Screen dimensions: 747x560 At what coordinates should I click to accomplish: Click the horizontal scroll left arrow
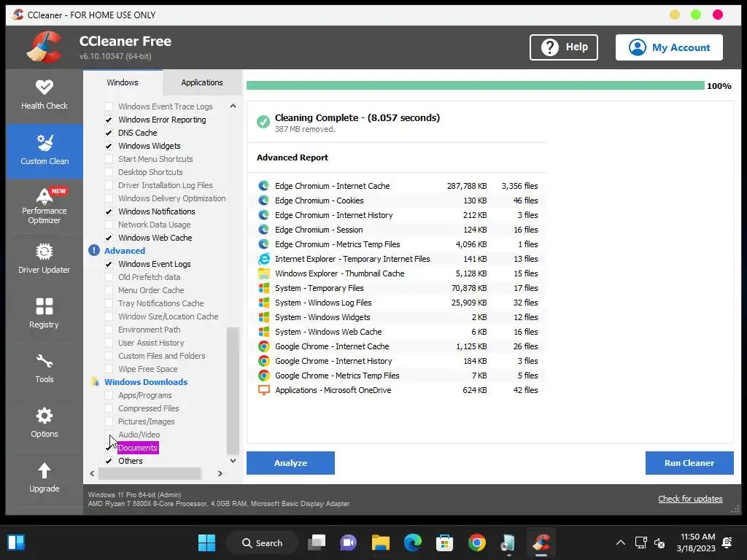92,473
